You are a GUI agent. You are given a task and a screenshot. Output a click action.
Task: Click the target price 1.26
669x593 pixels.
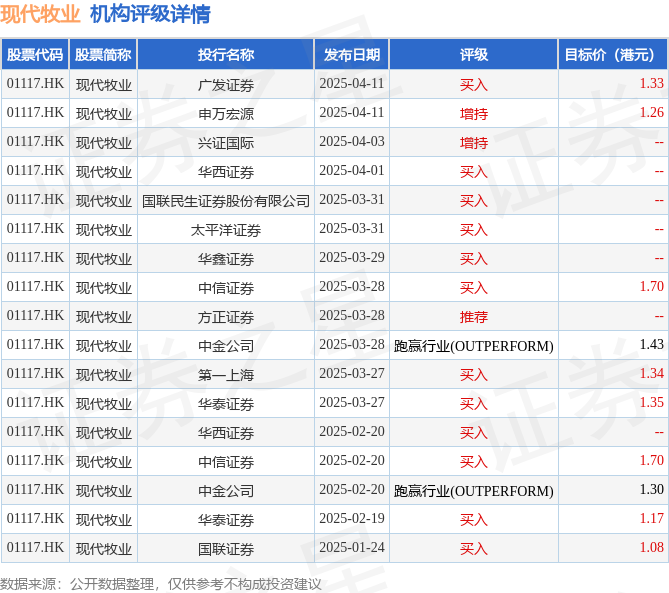pyautogui.click(x=652, y=112)
